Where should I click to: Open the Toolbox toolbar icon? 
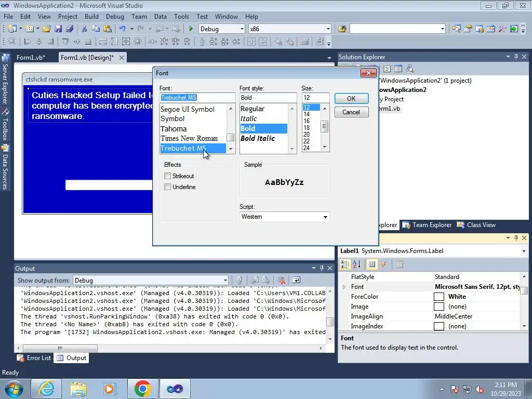(491, 29)
